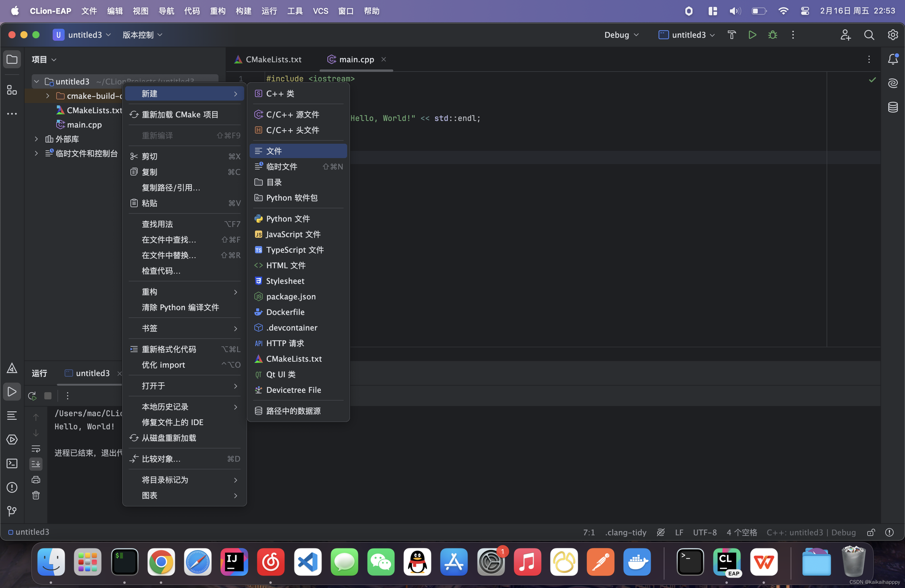The image size is (905, 588).
Task: Open the Git branch tool window icon
Action: click(12, 511)
